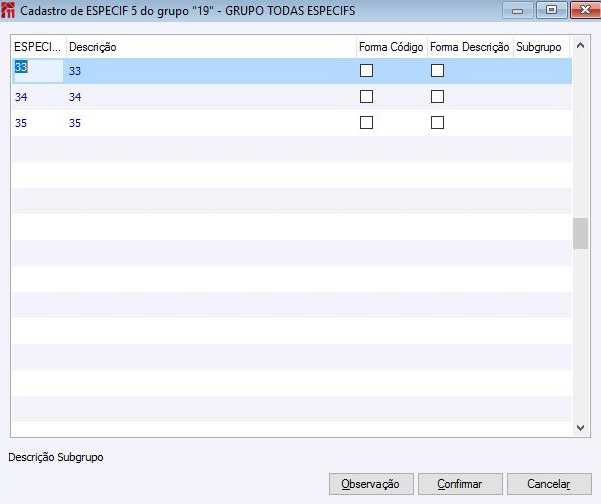Click the application icon in title bar
601x504 pixels.
(8, 10)
